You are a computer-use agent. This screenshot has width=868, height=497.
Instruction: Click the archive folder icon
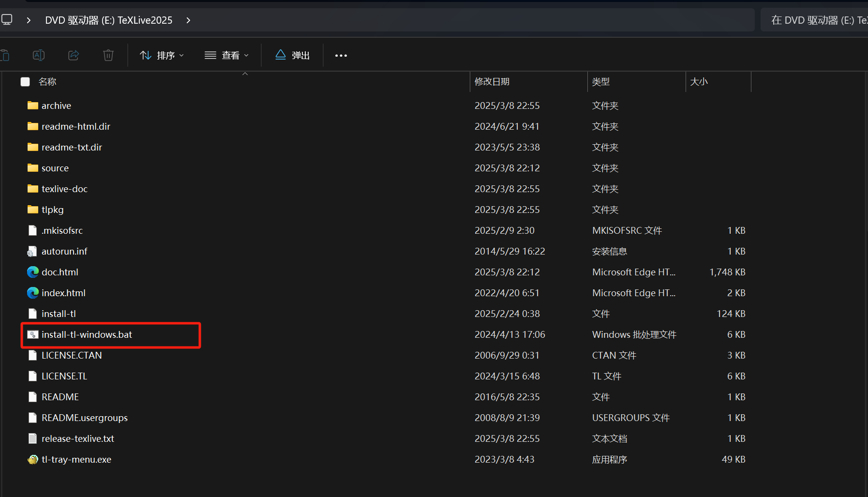(x=33, y=105)
